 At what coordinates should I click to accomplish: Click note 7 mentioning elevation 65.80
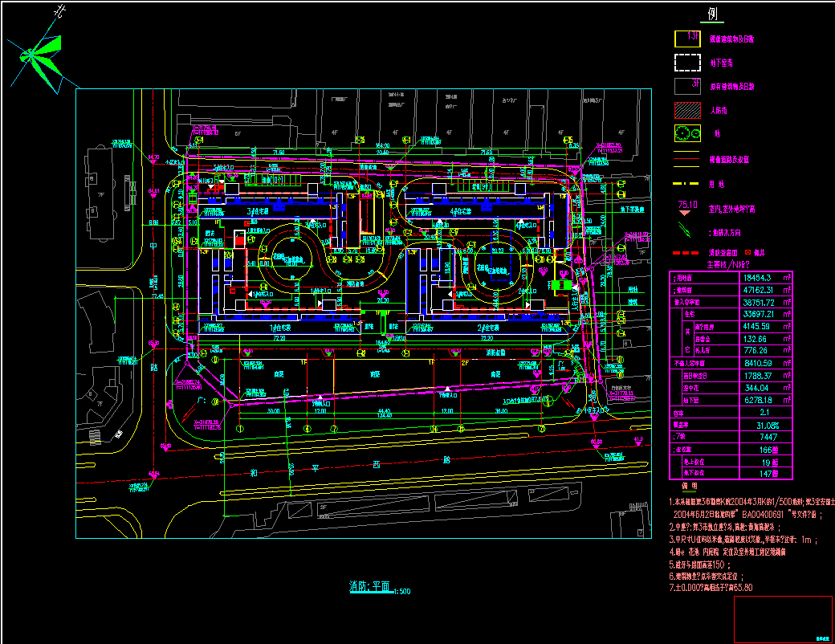tap(711, 588)
